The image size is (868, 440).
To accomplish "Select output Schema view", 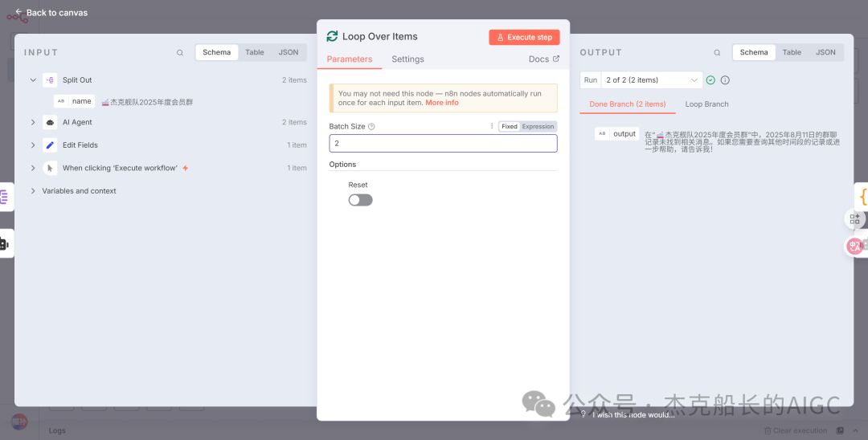I will click(x=754, y=52).
